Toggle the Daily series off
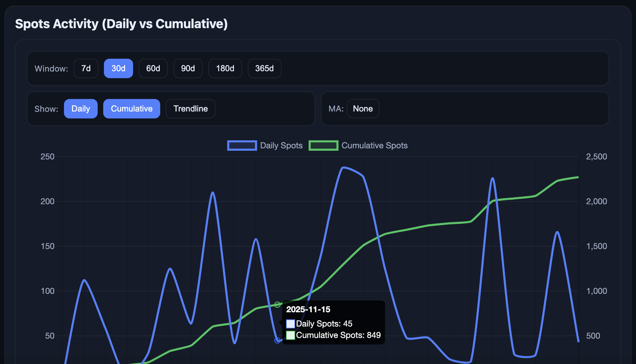 coord(81,109)
